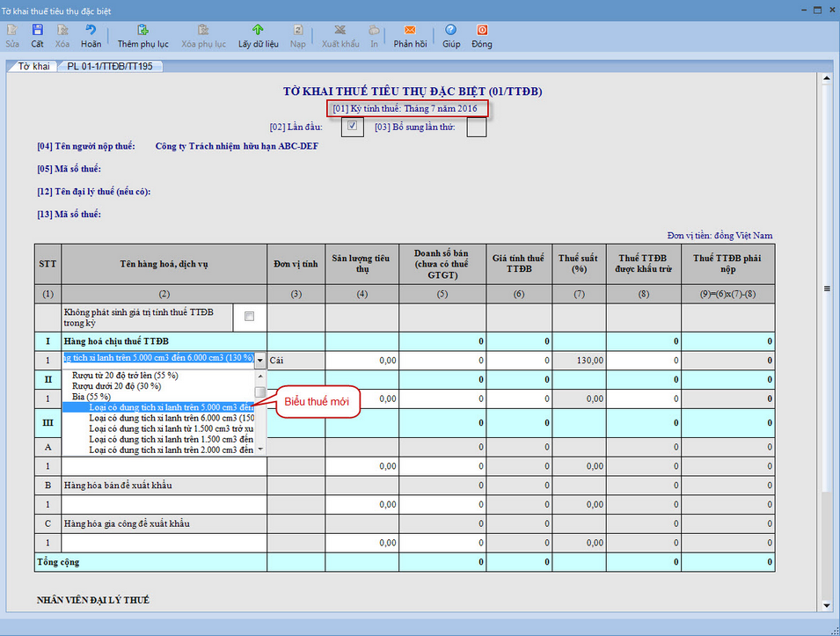Click the company name Công ty Trách nhiệm hữu hạn ABC-DEF
840x636 pixels.
point(237,146)
